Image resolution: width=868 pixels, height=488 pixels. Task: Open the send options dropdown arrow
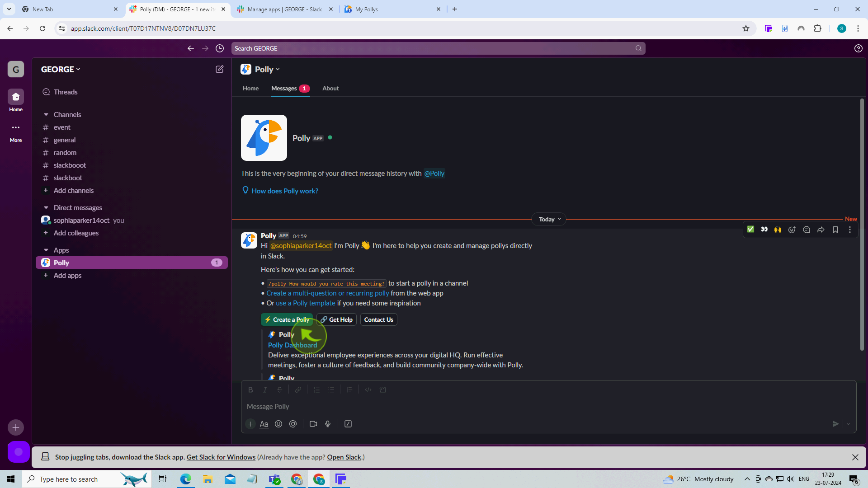pos(848,424)
